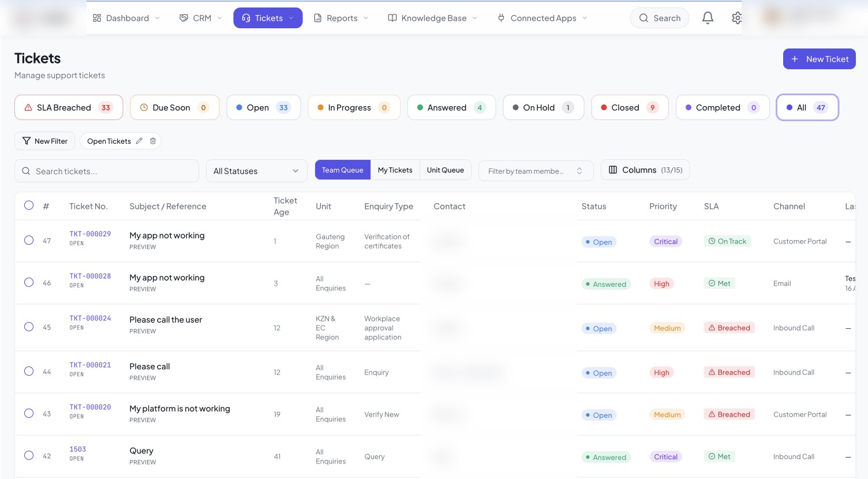
Task: Open the Connected Apps dropdown
Action: (x=542, y=18)
